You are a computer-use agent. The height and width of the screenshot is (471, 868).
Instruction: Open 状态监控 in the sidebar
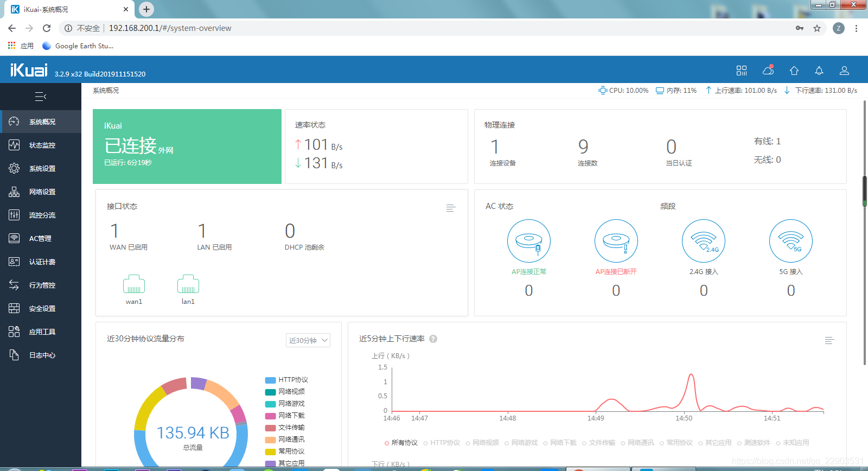click(x=41, y=145)
